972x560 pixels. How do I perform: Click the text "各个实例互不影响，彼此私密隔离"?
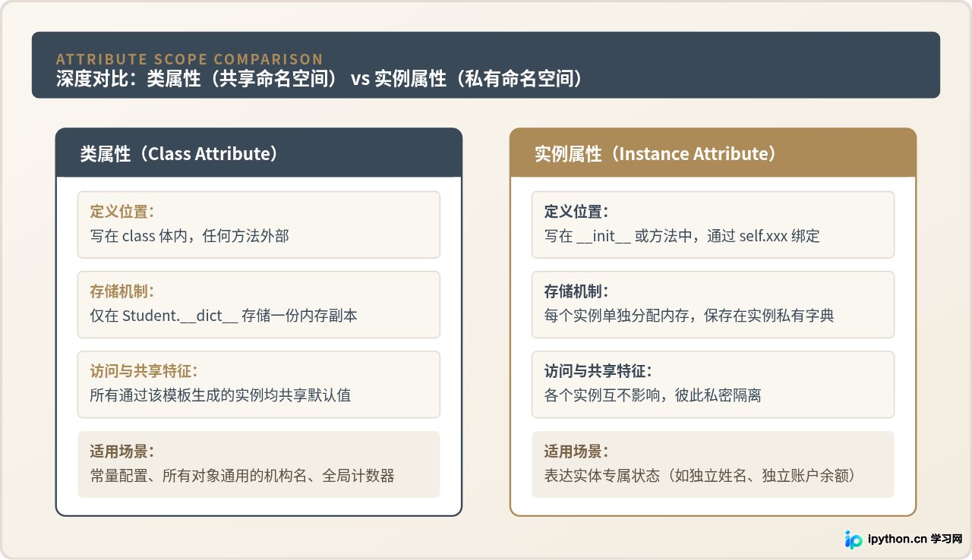click(652, 395)
